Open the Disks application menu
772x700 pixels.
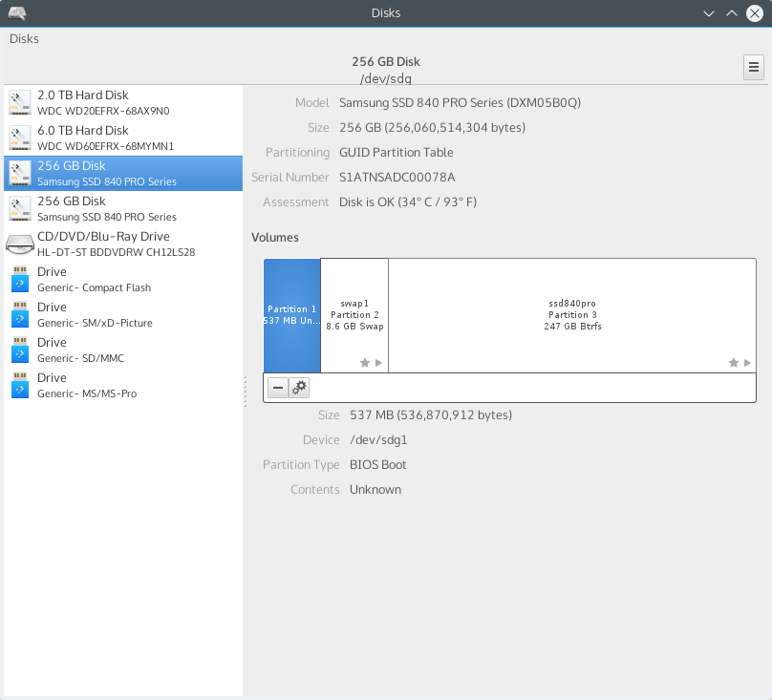pos(24,39)
